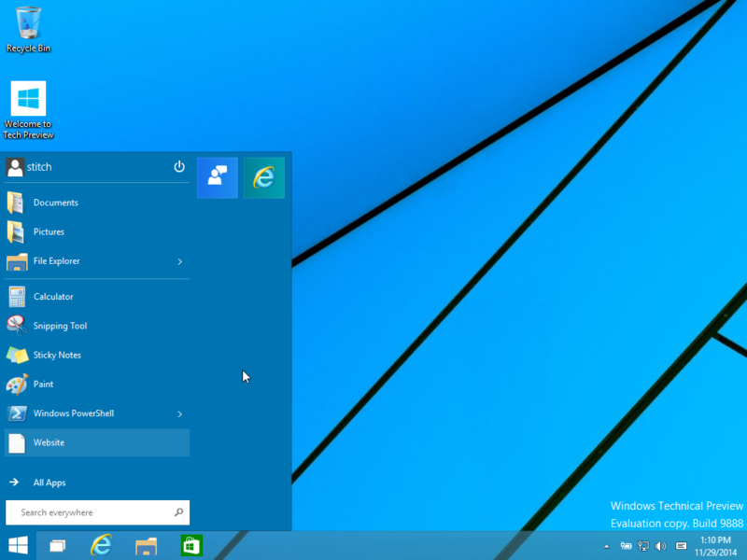Image resolution: width=747 pixels, height=560 pixels.
Task: Expand the File Explorer submenu arrow
Action: [x=179, y=261]
